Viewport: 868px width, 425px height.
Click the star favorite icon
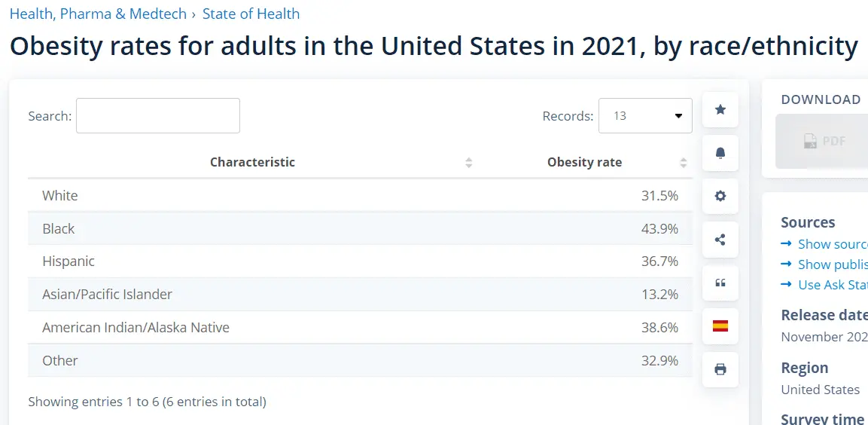(720, 110)
